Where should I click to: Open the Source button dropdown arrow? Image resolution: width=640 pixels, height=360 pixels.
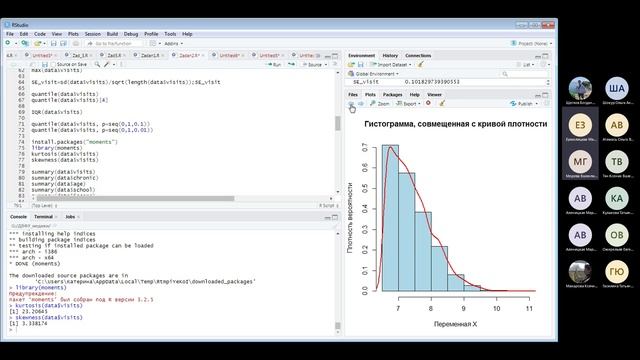[x=326, y=64]
